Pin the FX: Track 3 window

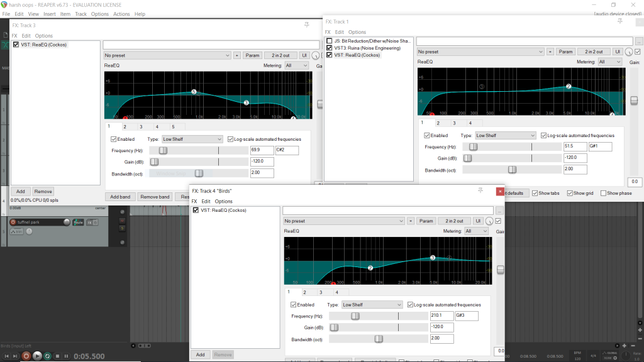pyautogui.click(x=306, y=25)
